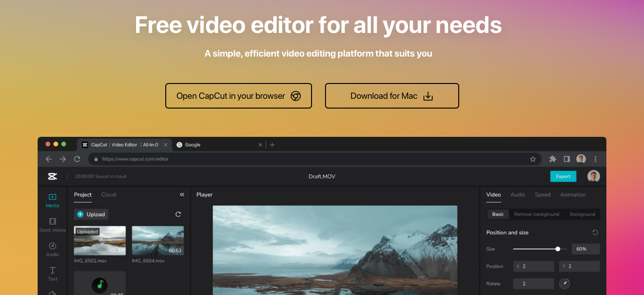Open the user avatar in editor header
This screenshot has width=644, height=295.
coord(593,176)
